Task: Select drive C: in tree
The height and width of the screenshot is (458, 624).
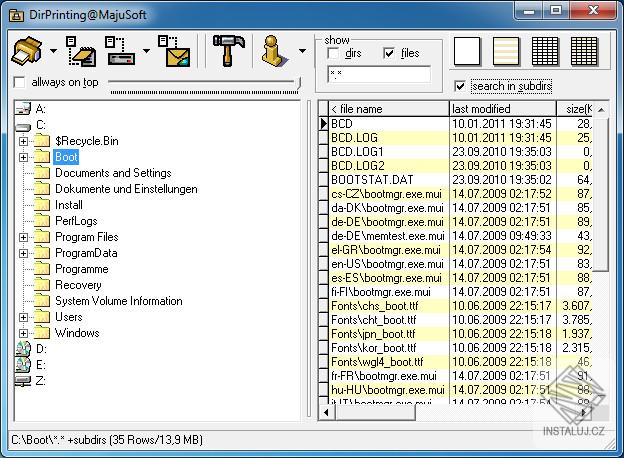Action: [x=41, y=125]
